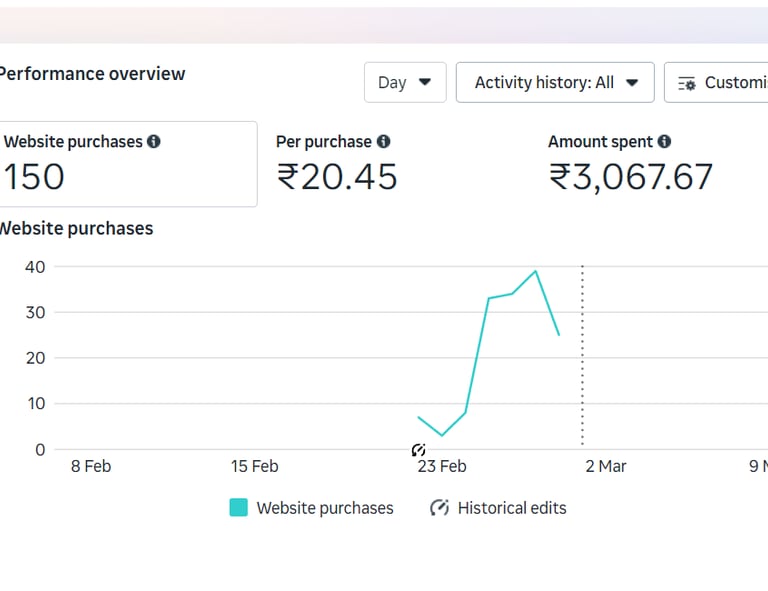Click the info icon next to Per purchase

point(384,142)
